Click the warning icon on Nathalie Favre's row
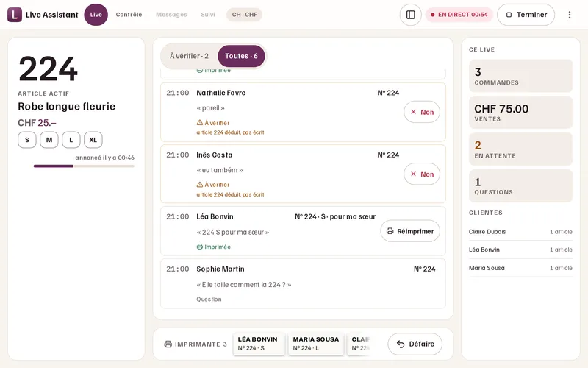The image size is (588, 368). tap(200, 122)
